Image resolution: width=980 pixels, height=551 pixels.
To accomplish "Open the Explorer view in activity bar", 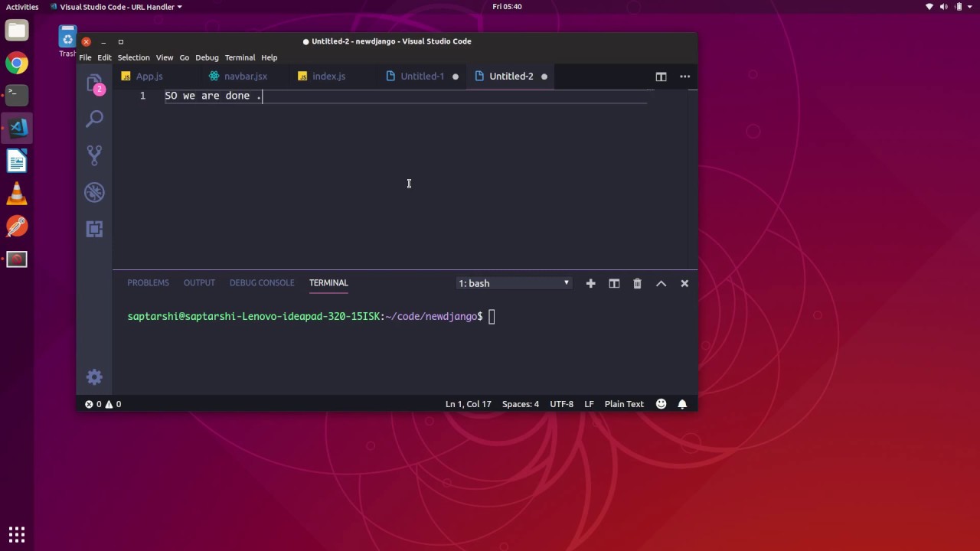I will coord(94,83).
